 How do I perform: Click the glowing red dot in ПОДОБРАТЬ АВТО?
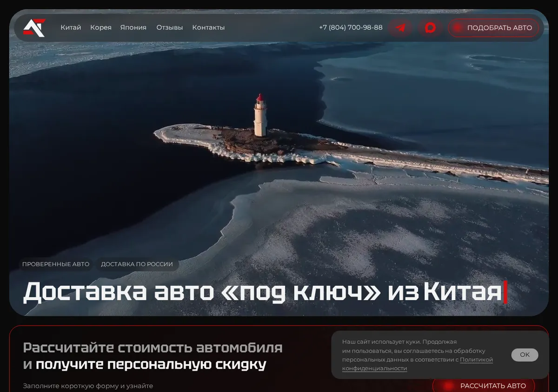tap(457, 28)
